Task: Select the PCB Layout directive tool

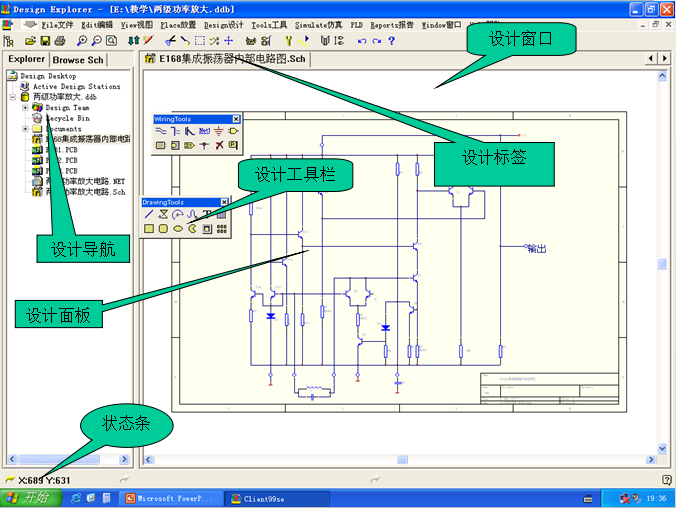Action: 233,145
